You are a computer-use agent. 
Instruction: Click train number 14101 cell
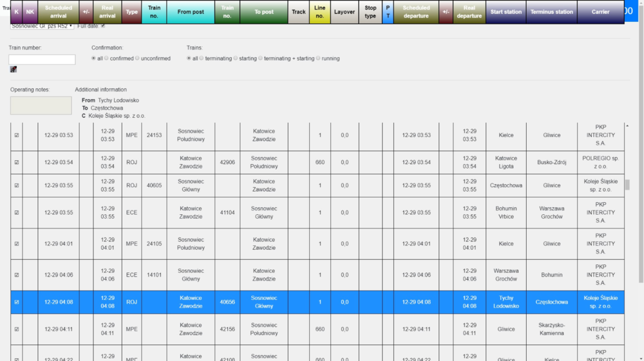point(154,275)
